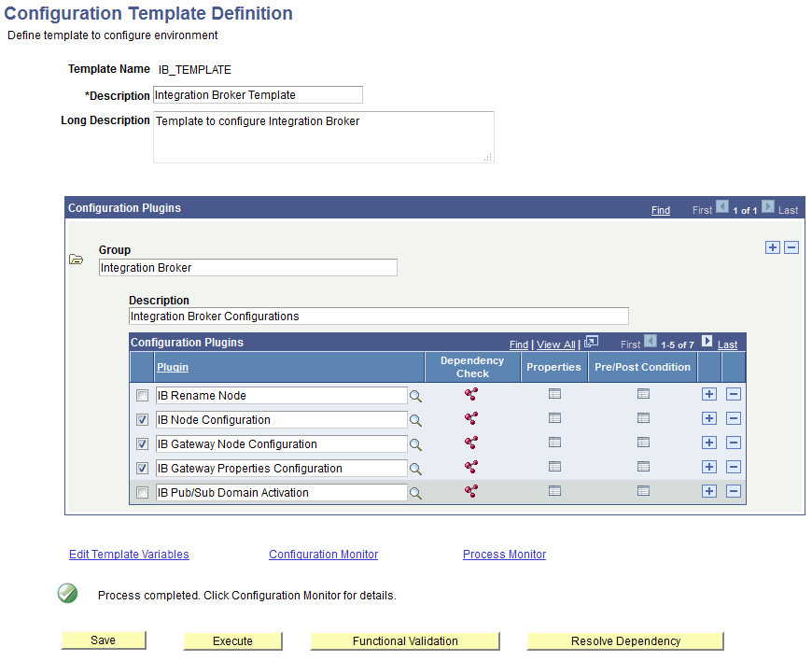Open the Configuration Monitor link
Screen dimensions: 812x661
(x=323, y=554)
